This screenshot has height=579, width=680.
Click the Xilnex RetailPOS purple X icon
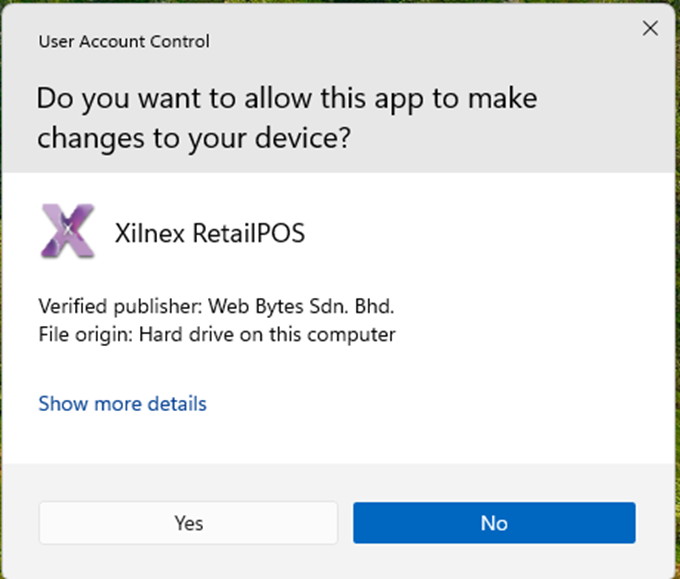(x=68, y=232)
